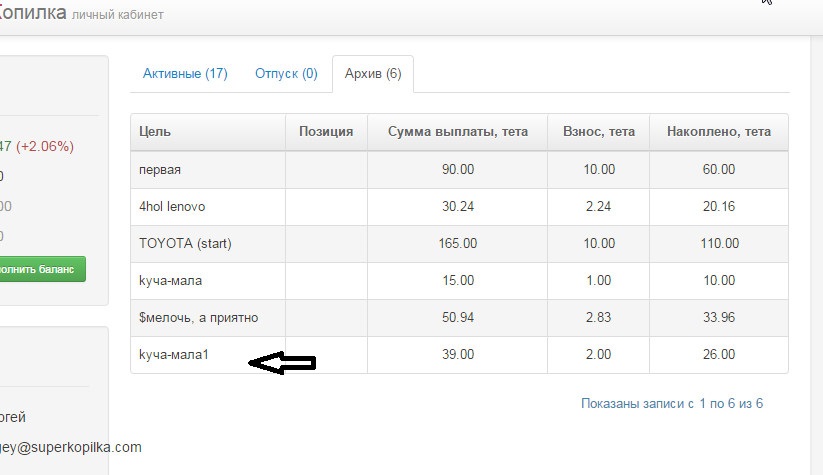
Task: Click accumulated value 26.00
Action: (719, 354)
